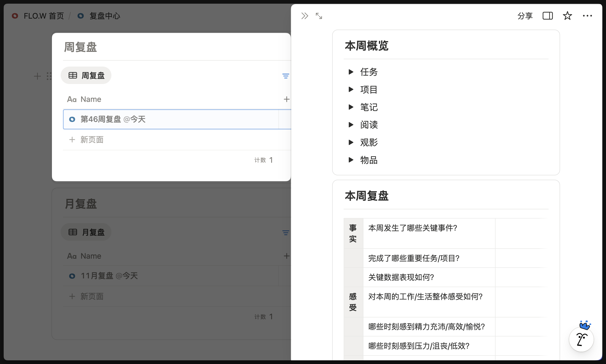Viewport: 606px width, 364px height.
Task: Click the 分享 share button
Action: pyautogui.click(x=525, y=16)
